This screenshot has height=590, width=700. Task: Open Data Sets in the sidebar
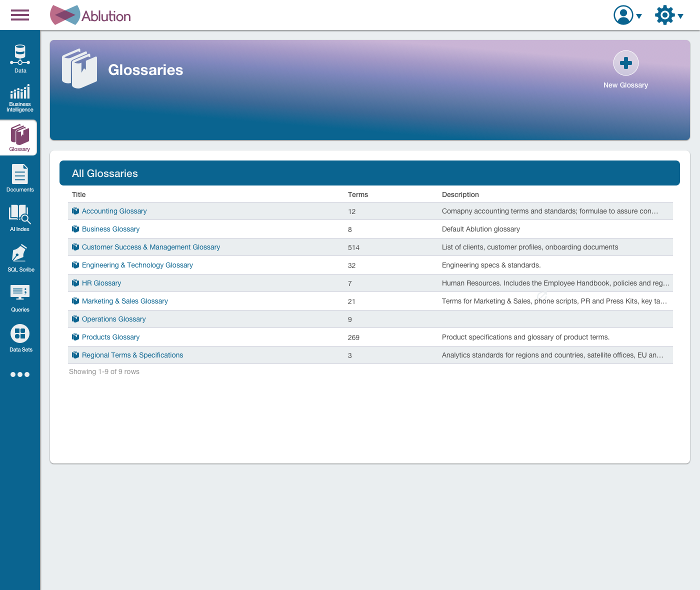(20, 338)
